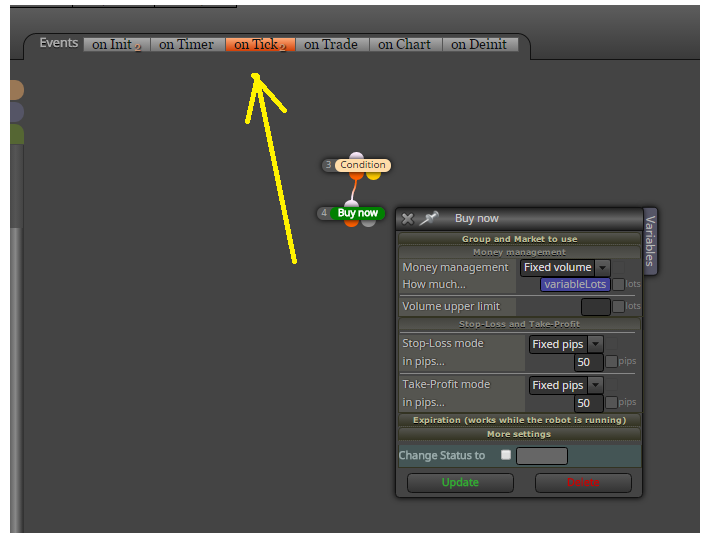Select the green Buy now block
Screen dimensions: 713x554
(357, 213)
